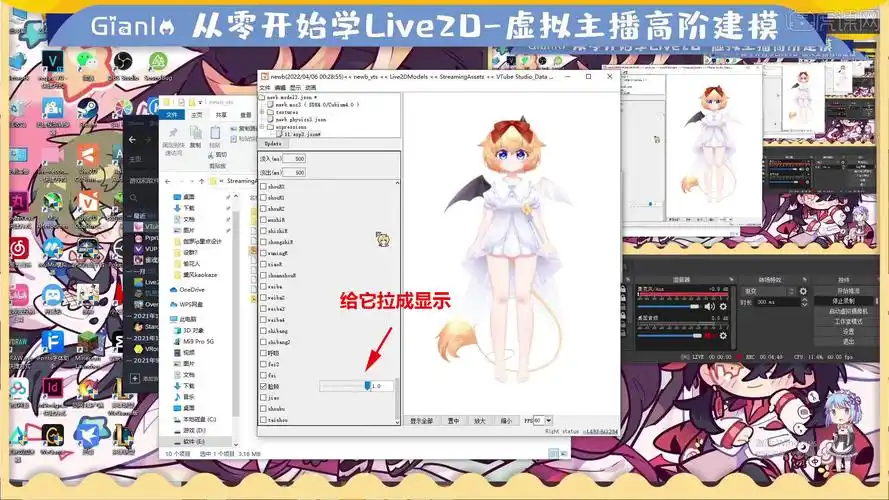The image size is (889, 500).
Task: Open the Adobe InDesign desktop shortcut
Action: pos(52,388)
